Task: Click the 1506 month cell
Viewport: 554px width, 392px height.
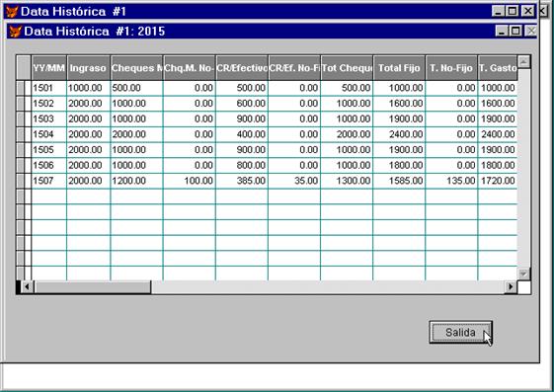Action: (48, 165)
